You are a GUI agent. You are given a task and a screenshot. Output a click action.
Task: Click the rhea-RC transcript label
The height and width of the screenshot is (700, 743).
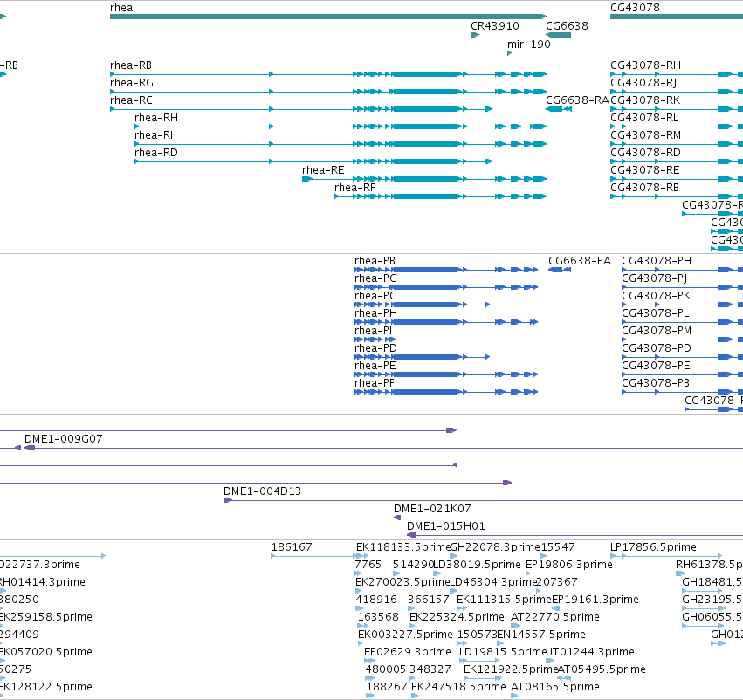coord(131,100)
